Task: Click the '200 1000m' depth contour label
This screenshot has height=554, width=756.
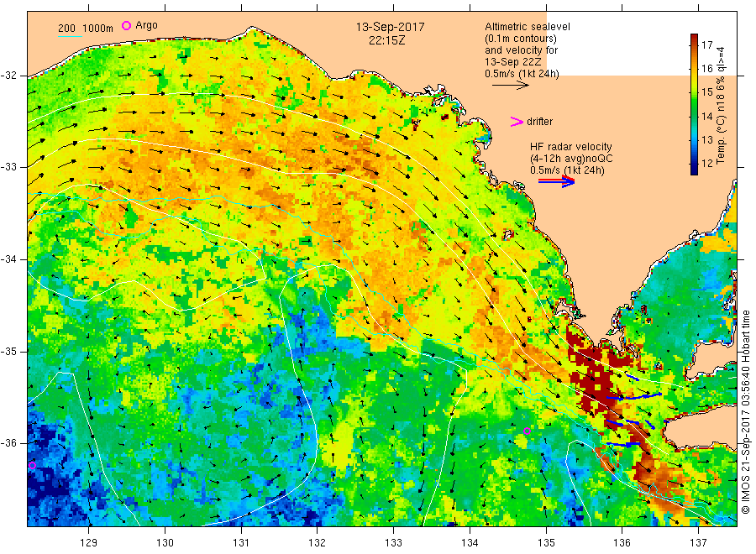Action: click(x=86, y=29)
